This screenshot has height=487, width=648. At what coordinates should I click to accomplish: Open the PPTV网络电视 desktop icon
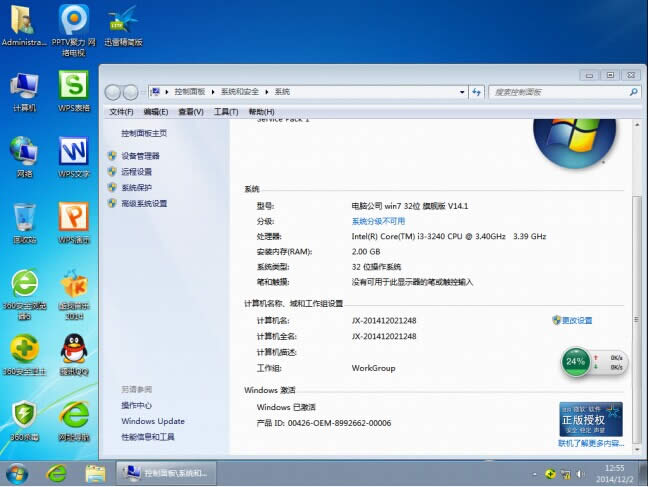coord(74,22)
